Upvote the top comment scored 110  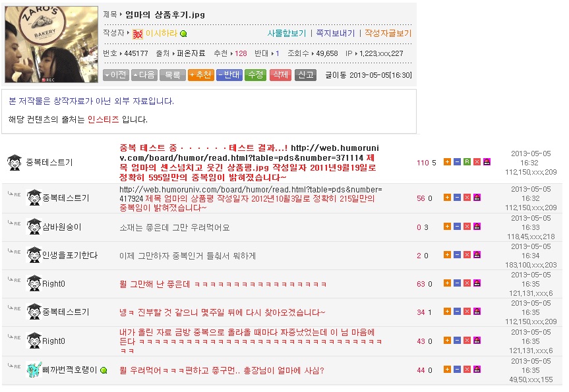pos(447,162)
